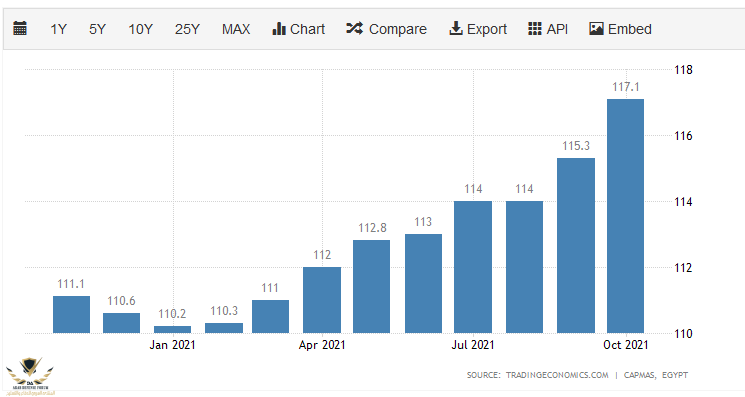This screenshot has height=397, width=745.
Task: Click the Apr 2021 axis label
Action: pyautogui.click(x=322, y=345)
